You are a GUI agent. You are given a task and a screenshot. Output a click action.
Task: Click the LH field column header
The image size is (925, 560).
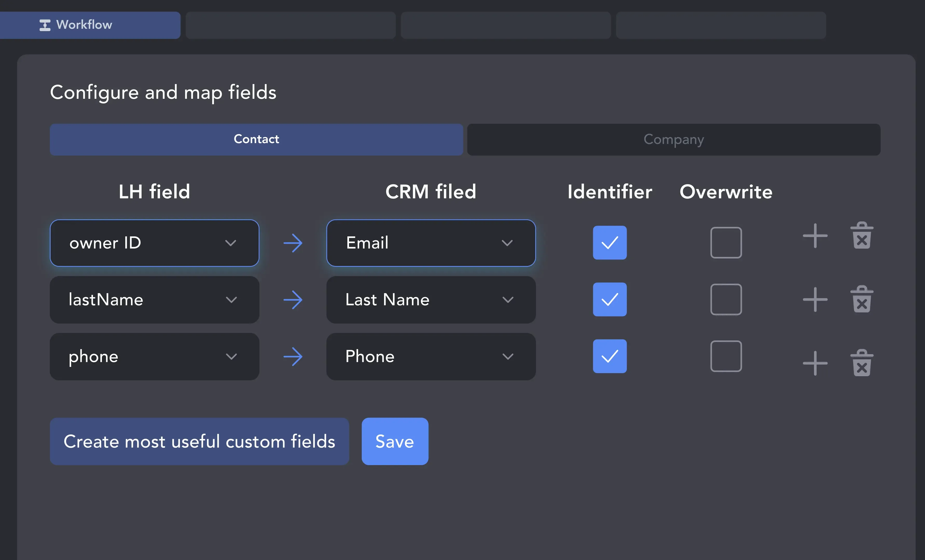tap(154, 192)
